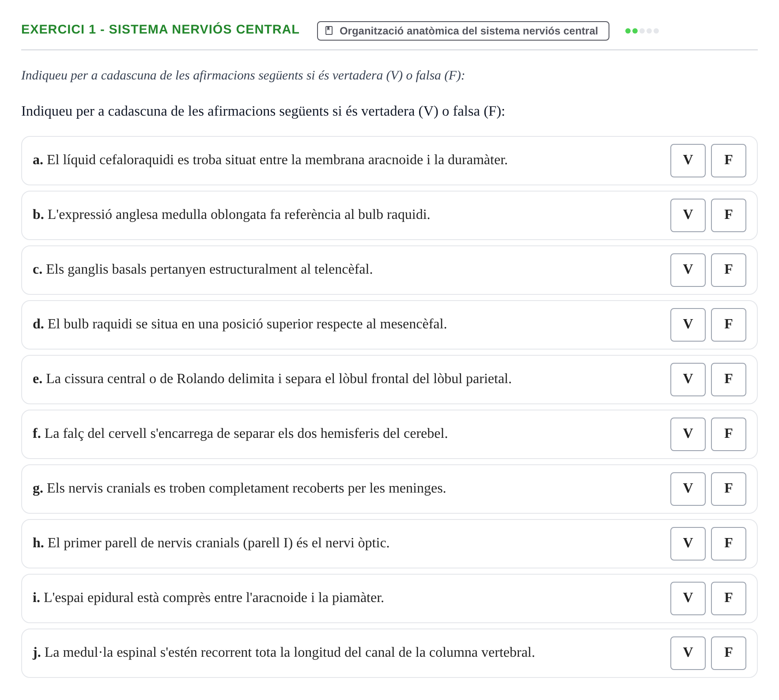Select F for falç del cervell statement
779x700 pixels.
pos(728,434)
